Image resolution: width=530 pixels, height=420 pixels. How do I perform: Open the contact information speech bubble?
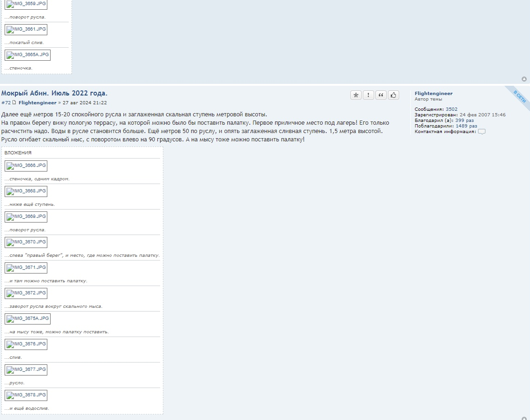(x=482, y=132)
